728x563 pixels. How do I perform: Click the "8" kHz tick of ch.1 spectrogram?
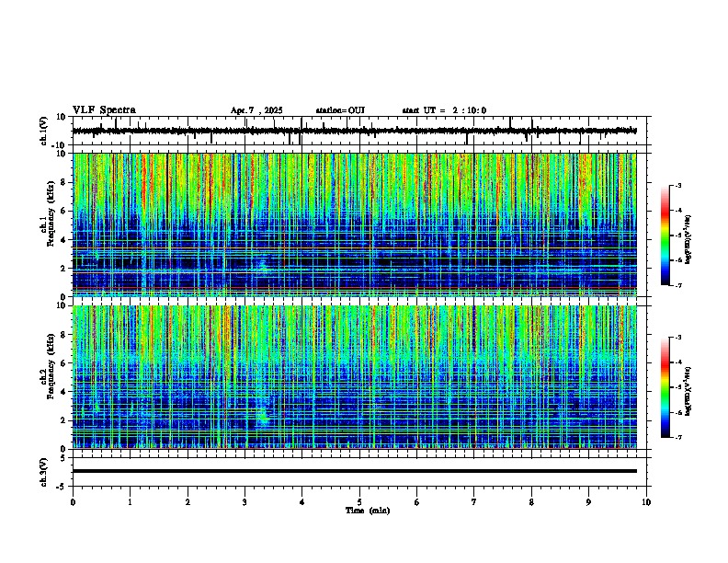[64, 182]
